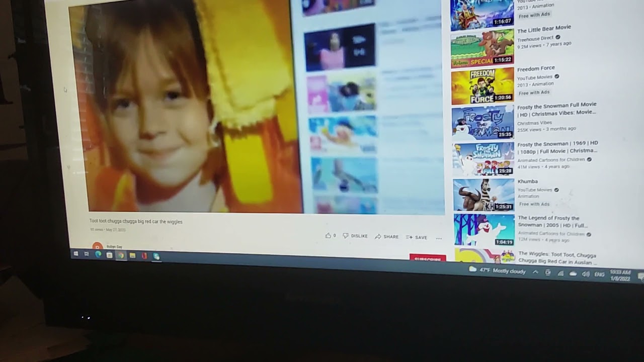Image resolution: width=644 pixels, height=362 pixels.
Task: Click the DISLIKE thumbs-down button
Action: (355, 236)
